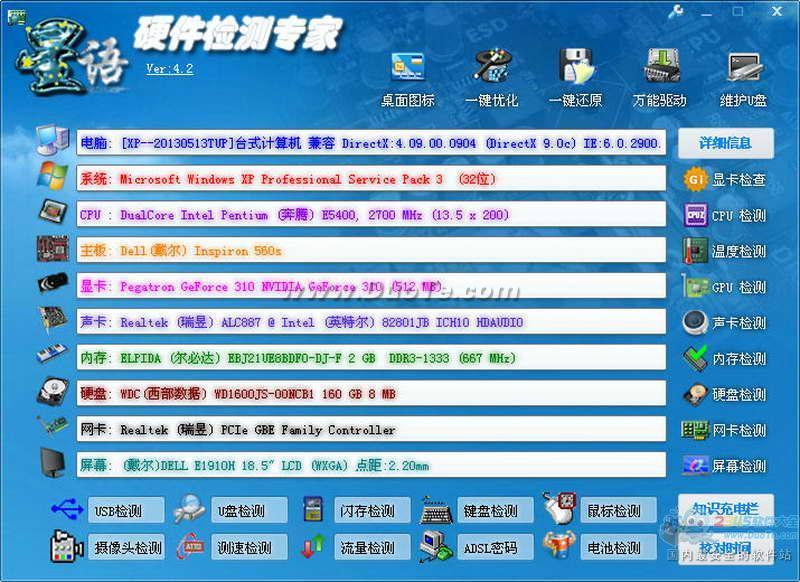Click the mouse icon near 鼠标检测
Image resolution: width=800 pixels, height=582 pixels.
click(560, 508)
